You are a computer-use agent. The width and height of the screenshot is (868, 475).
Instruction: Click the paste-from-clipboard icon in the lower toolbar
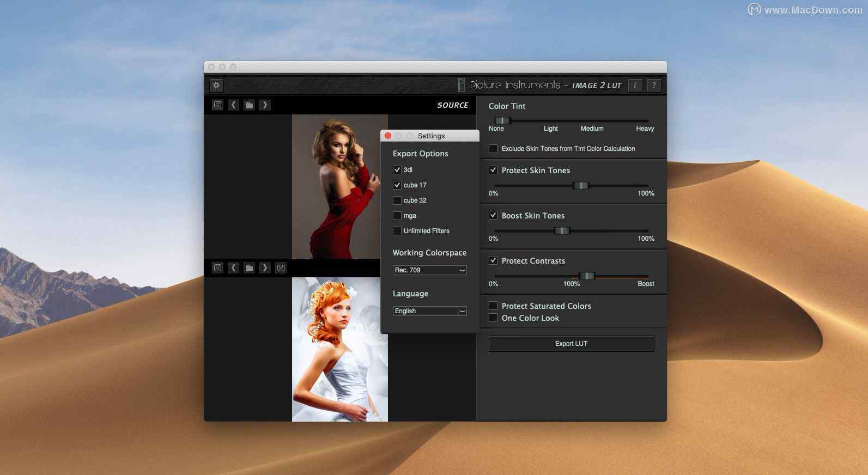pos(217,268)
